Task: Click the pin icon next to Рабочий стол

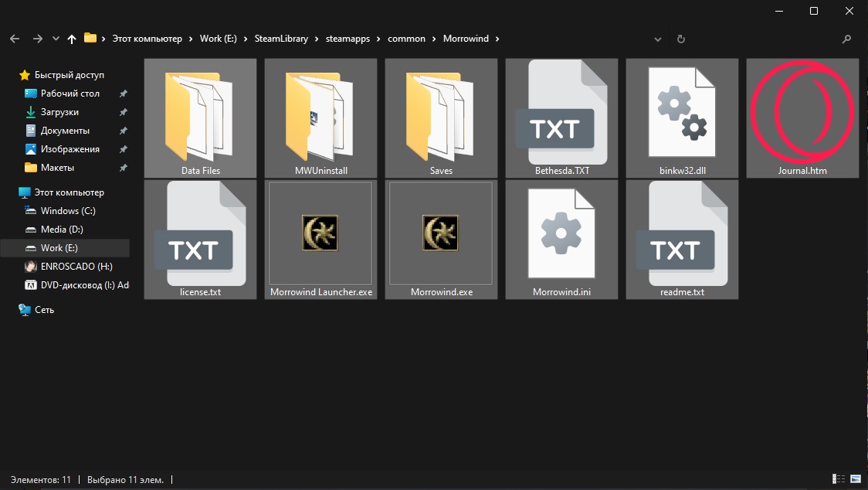Action: (124, 94)
